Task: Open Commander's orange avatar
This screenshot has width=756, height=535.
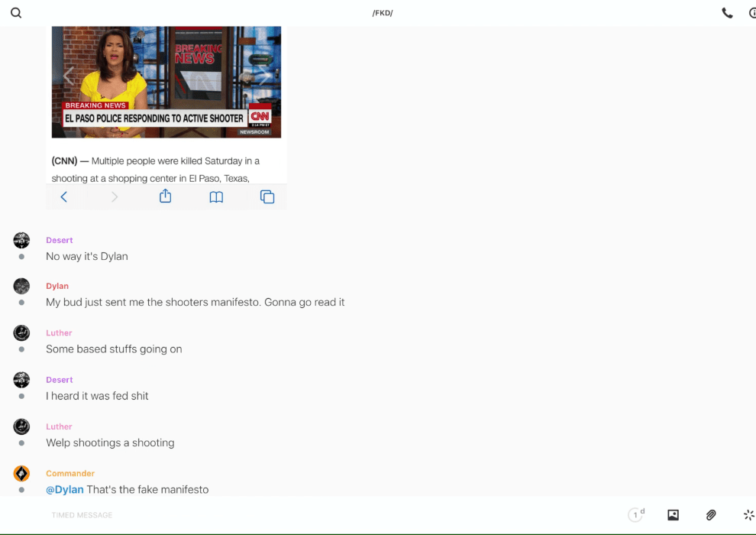Action: 21,474
